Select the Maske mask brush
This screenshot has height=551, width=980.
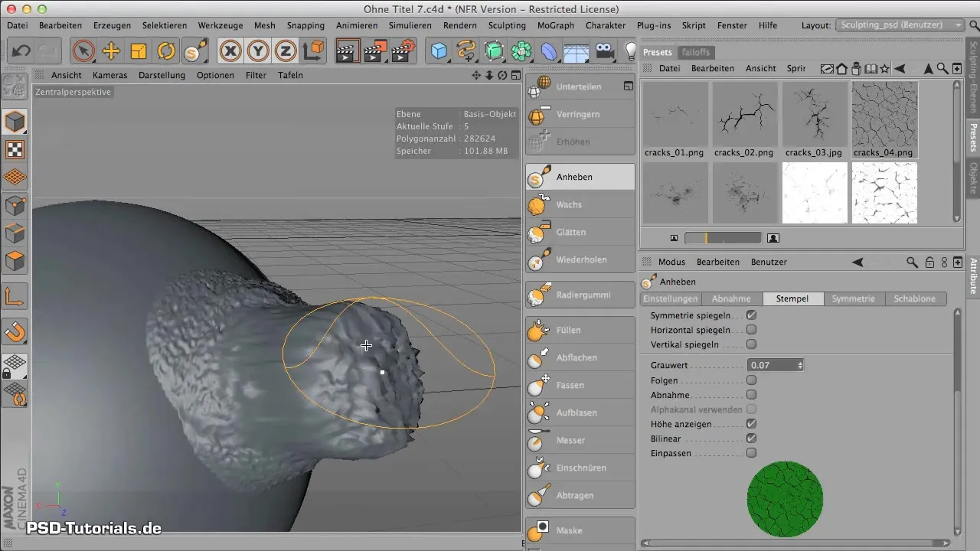(580, 530)
